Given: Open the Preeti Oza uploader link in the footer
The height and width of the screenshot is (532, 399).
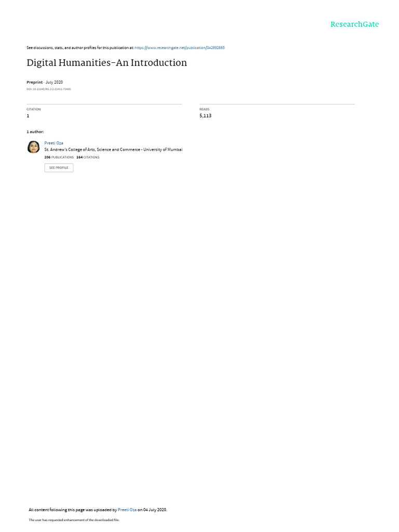Looking at the screenshot, I should click(x=127, y=510).
